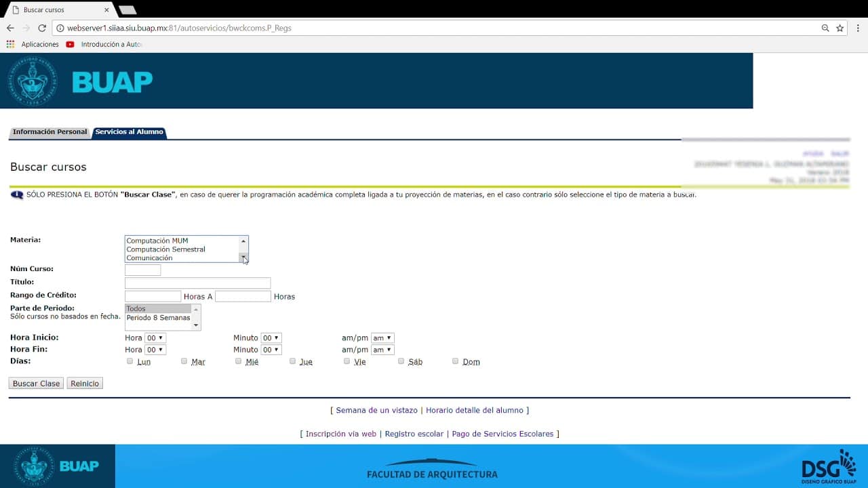Open Chrome's three-dot menu
This screenshot has width=868, height=488.
point(858,28)
